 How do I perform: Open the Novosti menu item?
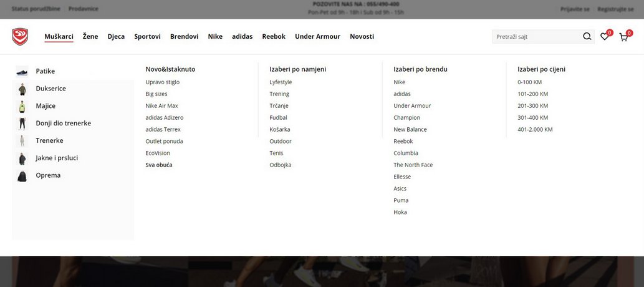(x=362, y=37)
